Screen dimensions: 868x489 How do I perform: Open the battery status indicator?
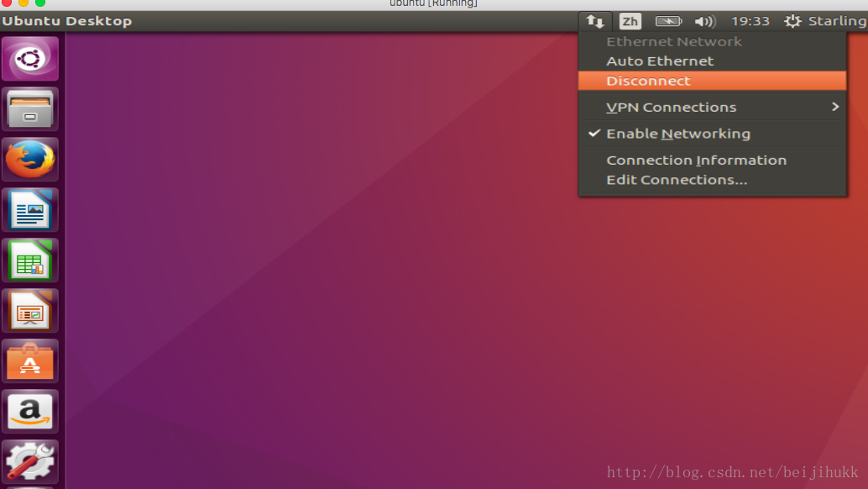[669, 22]
